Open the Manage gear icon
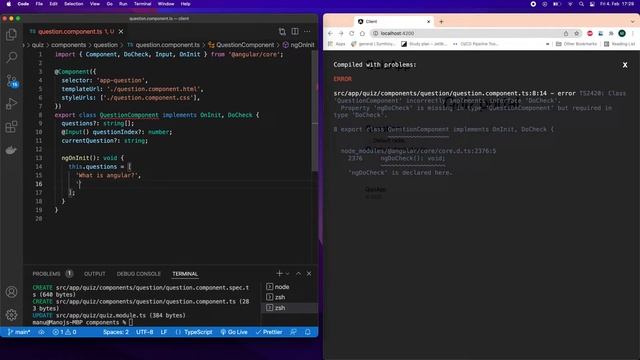 coord(11,315)
